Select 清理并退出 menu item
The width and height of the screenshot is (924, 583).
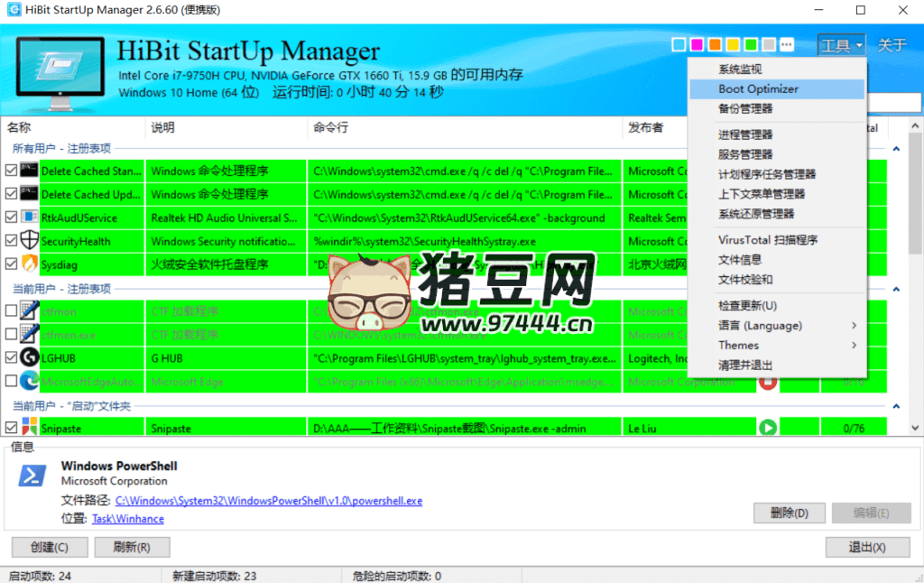(x=777, y=366)
